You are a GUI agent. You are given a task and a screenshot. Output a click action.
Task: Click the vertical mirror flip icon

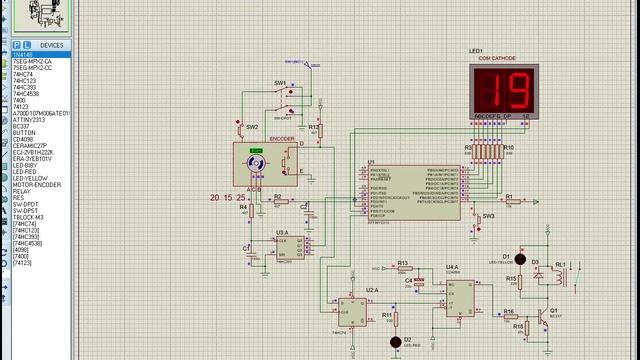coord(4,299)
